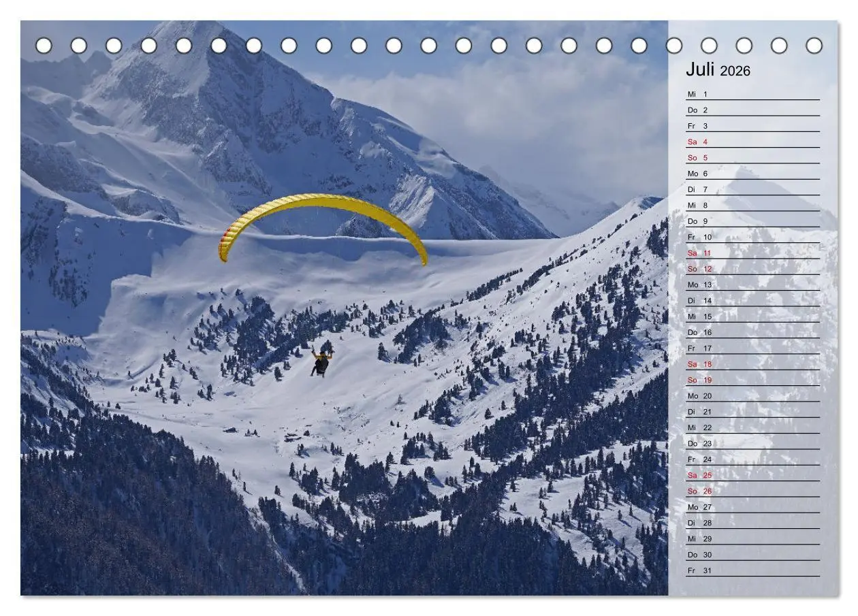Select the 'Di 21' calendar row
Screen dimensions: 858x616
pyautogui.click(x=752, y=412)
